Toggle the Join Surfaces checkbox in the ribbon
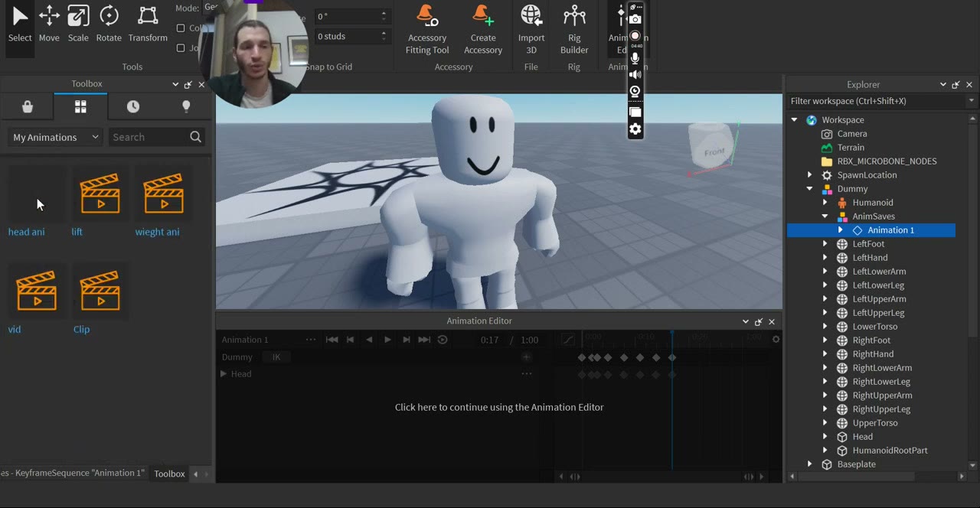The height and width of the screenshot is (508, 980). pos(181,47)
